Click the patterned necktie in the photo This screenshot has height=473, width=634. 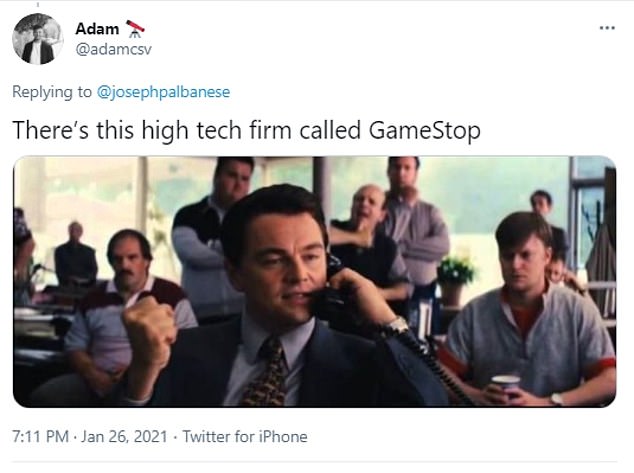pos(267,372)
